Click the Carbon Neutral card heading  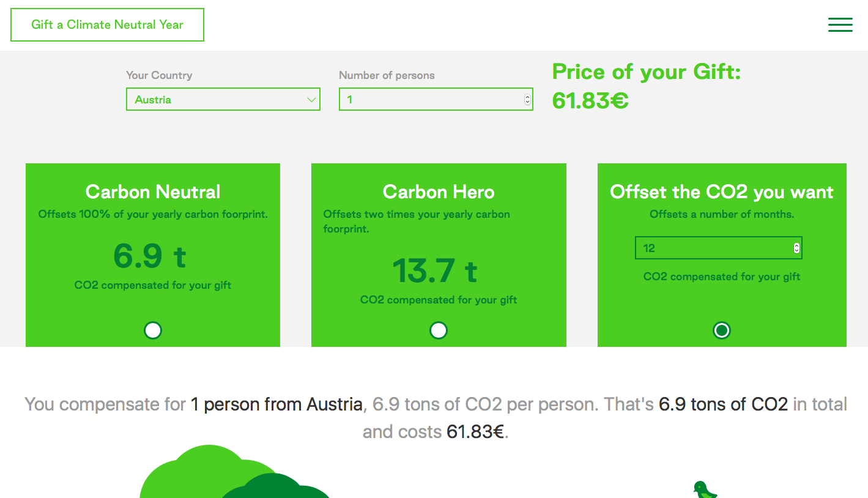pos(153,192)
